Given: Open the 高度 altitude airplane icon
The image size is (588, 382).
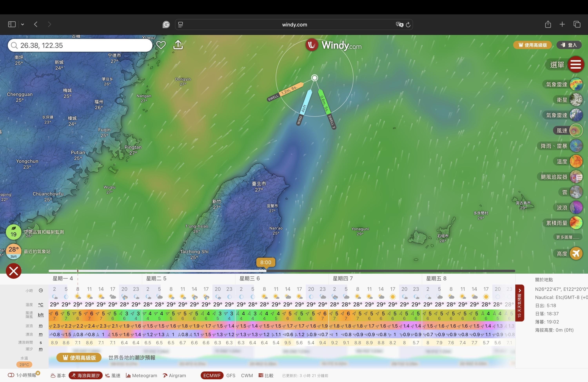Looking at the screenshot, I should 576,253.
